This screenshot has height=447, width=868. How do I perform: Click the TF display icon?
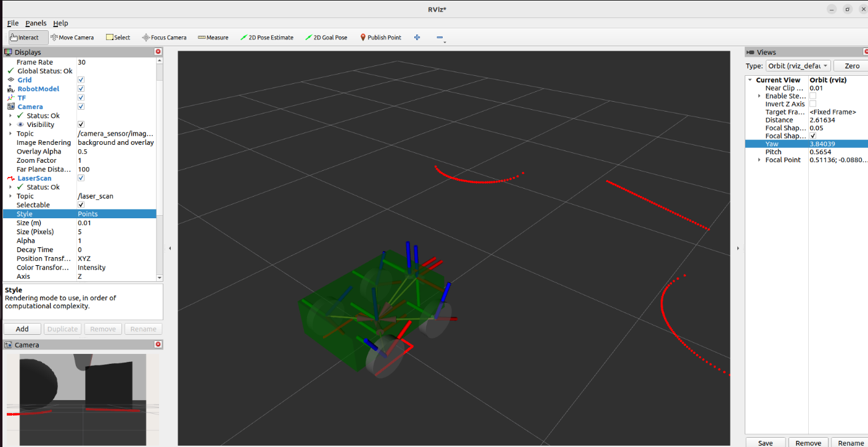tap(11, 97)
